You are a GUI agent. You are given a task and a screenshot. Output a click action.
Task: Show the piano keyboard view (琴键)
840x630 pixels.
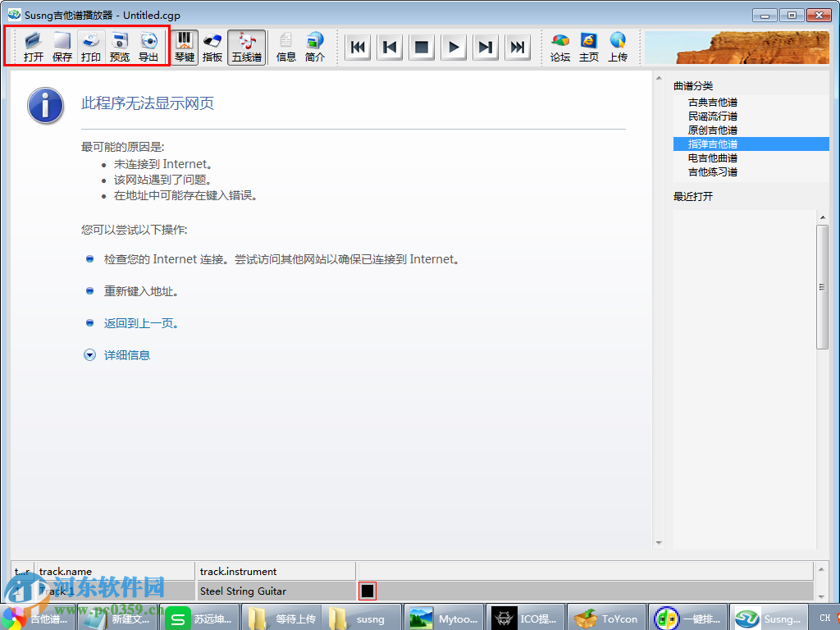(185, 47)
